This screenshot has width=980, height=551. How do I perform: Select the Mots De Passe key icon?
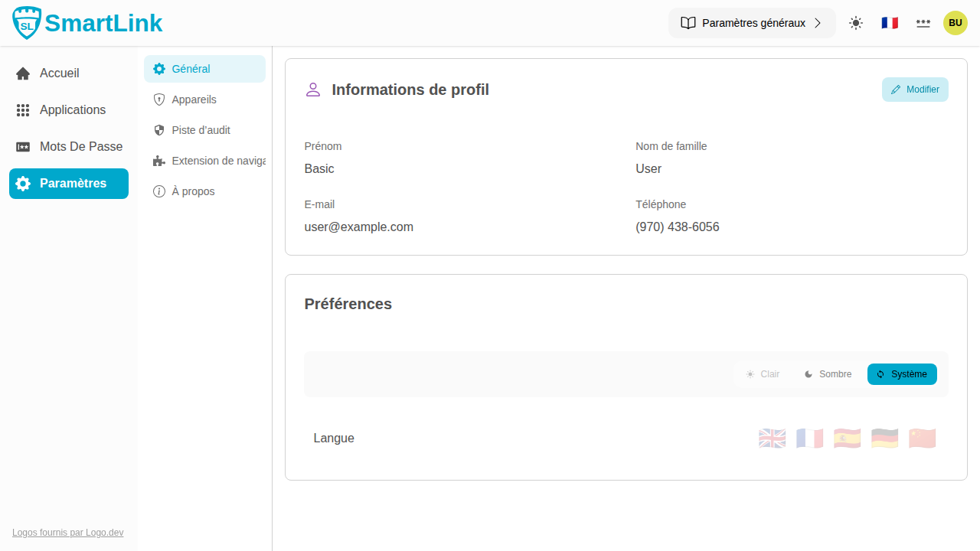(23, 146)
